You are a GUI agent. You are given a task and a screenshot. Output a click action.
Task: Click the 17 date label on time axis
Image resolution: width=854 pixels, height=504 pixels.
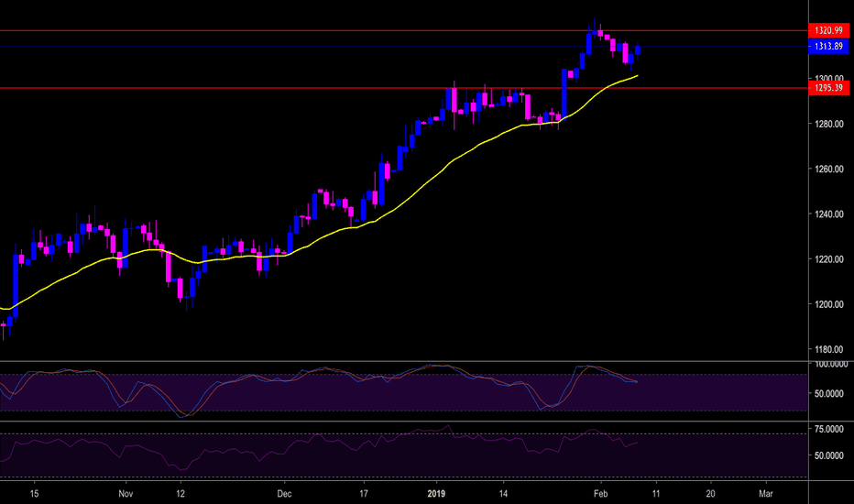tap(363, 494)
